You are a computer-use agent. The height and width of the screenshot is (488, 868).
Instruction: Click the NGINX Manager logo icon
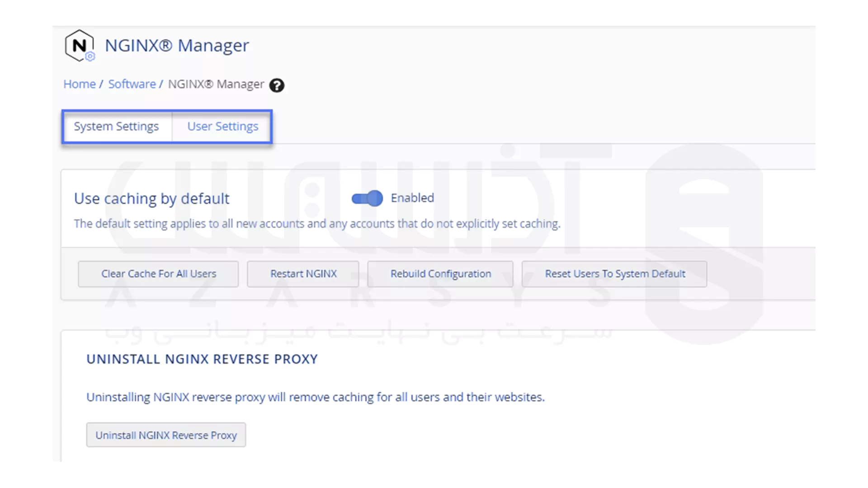80,45
